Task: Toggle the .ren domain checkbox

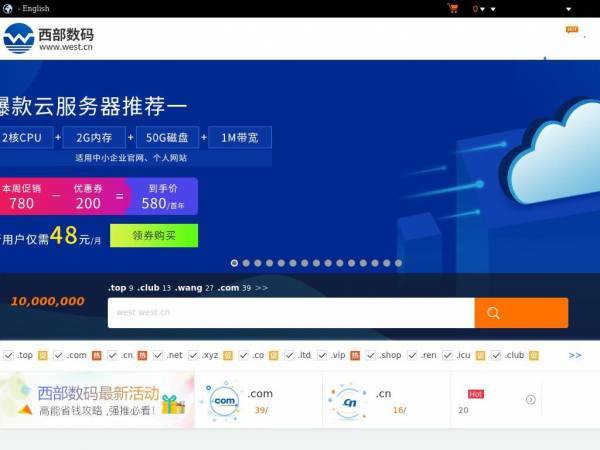Action: (x=412, y=355)
